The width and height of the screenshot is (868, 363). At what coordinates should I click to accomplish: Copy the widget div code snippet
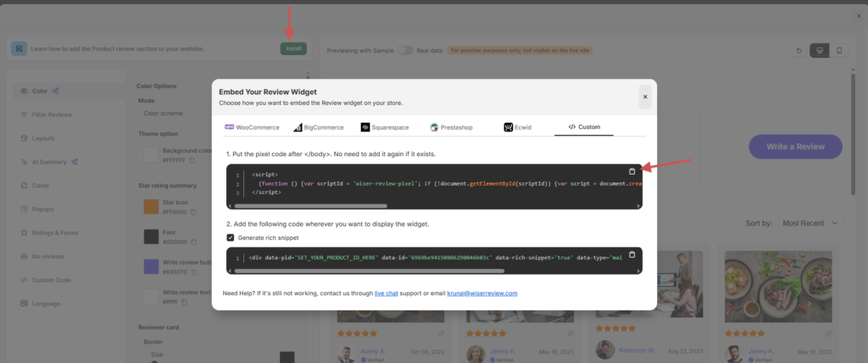[632, 254]
